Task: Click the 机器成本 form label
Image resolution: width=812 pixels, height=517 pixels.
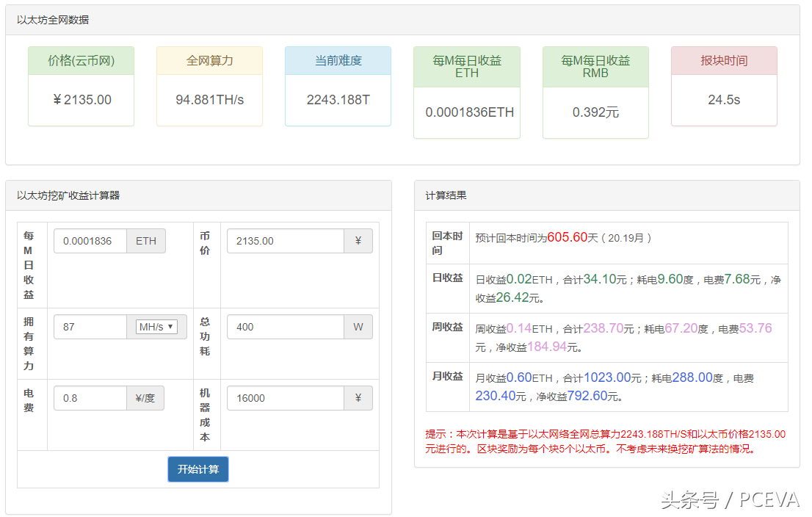Action: tap(205, 414)
